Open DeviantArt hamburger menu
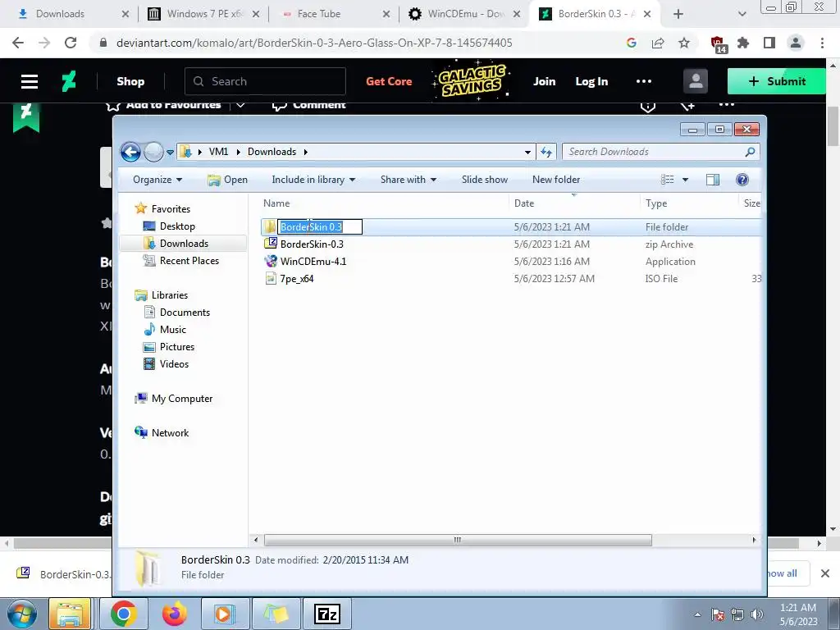 (30, 81)
